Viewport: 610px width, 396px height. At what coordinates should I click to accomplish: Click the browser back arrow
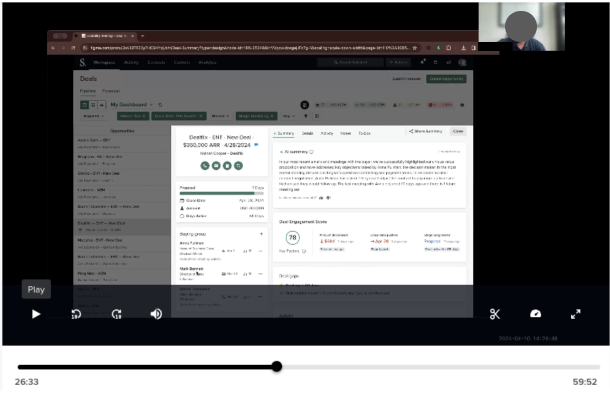53,48
